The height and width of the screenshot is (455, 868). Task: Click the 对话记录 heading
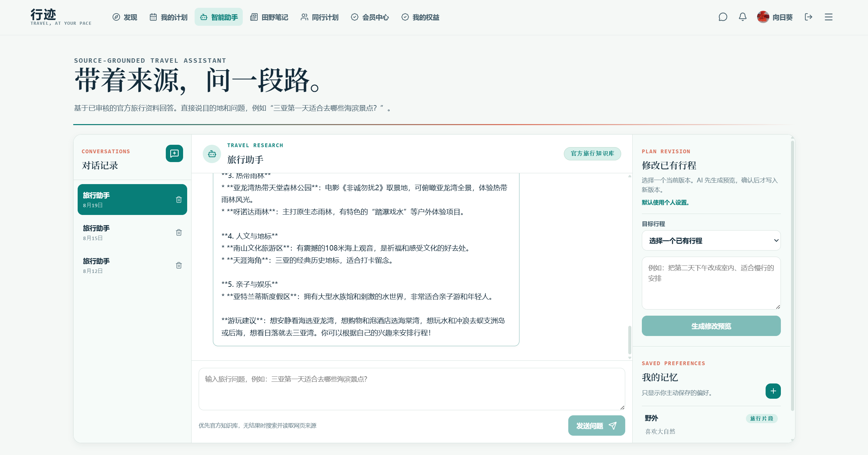[x=100, y=166]
